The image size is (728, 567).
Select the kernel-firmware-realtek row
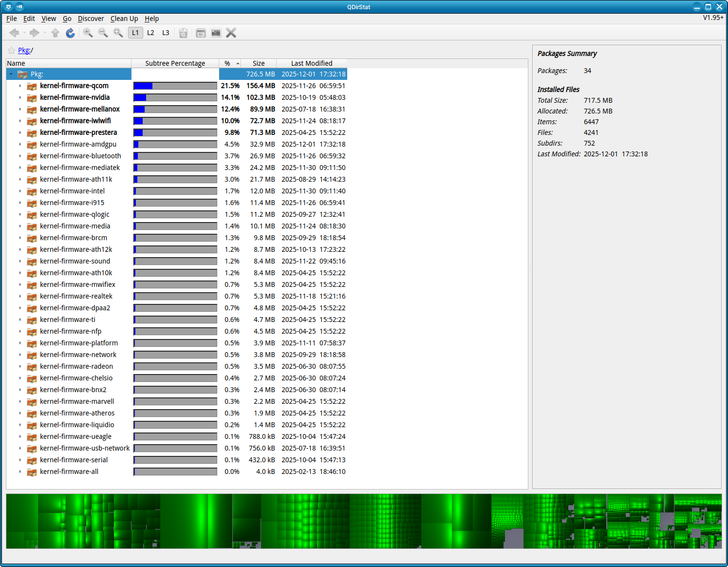click(x=76, y=296)
